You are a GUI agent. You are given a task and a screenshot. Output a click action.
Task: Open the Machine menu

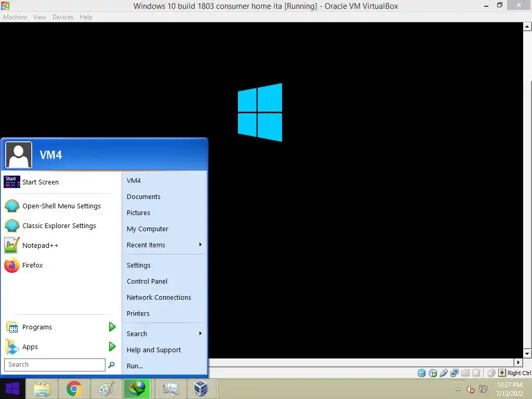[15, 17]
